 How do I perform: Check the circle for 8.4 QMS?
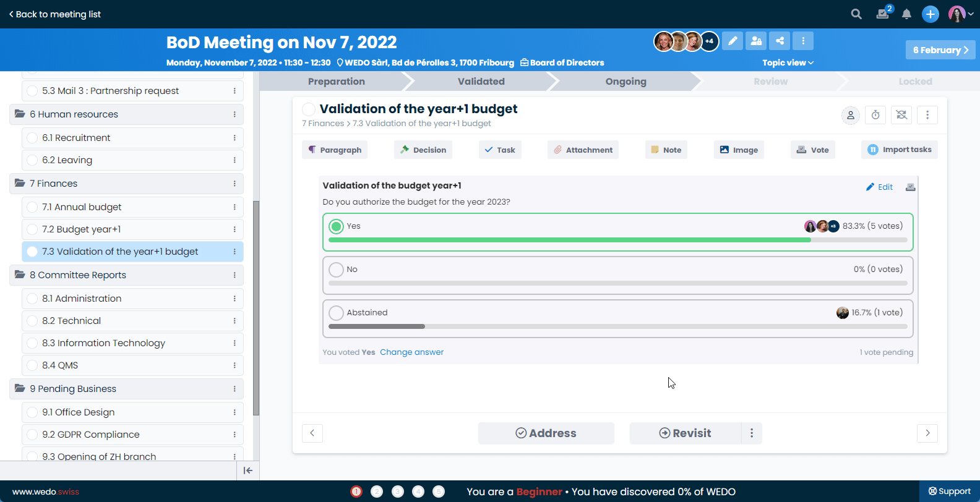point(32,365)
